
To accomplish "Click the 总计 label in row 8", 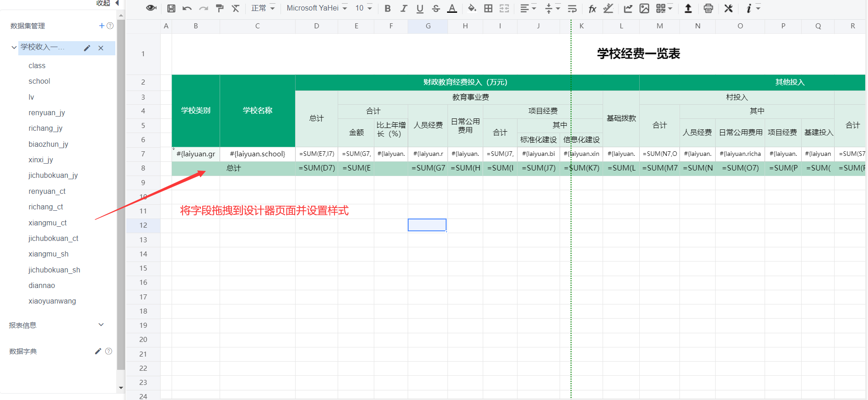I will [234, 168].
